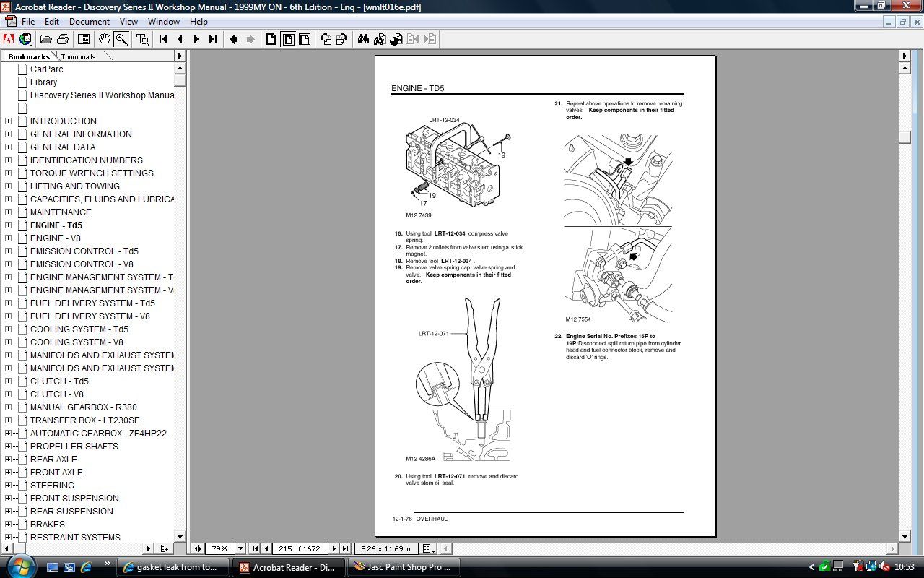
Task: Expand the MAINTENANCE bookmark
Action: pyautogui.click(x=9, y=212)
